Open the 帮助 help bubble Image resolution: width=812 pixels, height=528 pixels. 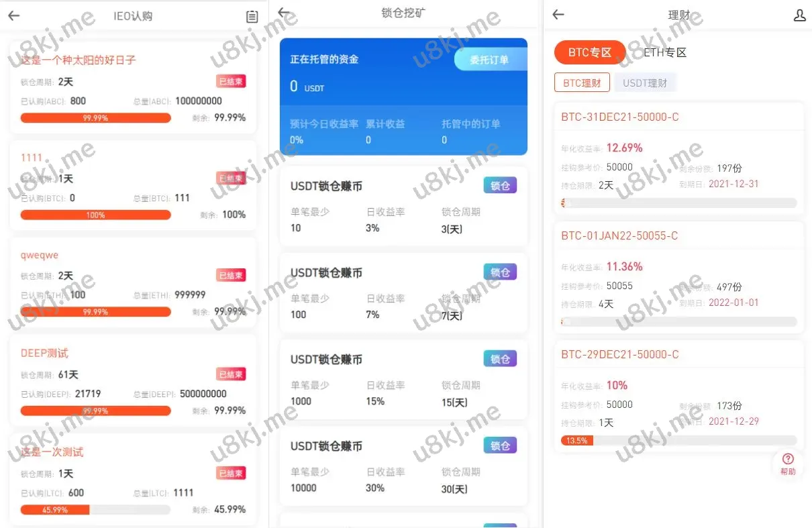point(788,464)
